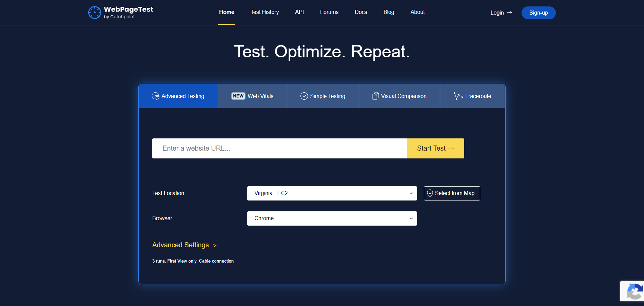
Task: Open the API page
Action: (x=299, y=12)
